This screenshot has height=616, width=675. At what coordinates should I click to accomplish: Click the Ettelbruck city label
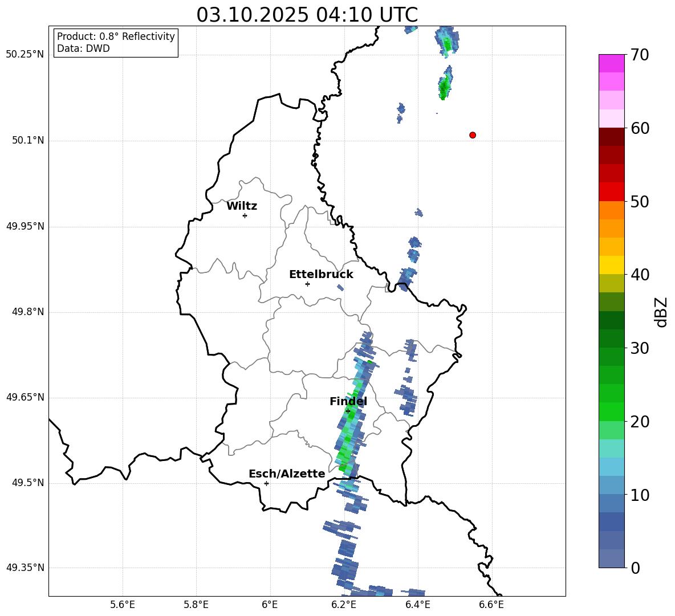[x=321, y=275]
